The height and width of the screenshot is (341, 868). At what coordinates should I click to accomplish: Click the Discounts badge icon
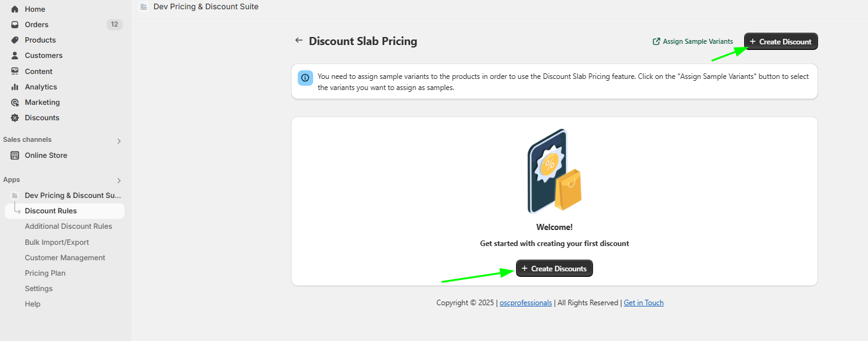pos(15,118)
